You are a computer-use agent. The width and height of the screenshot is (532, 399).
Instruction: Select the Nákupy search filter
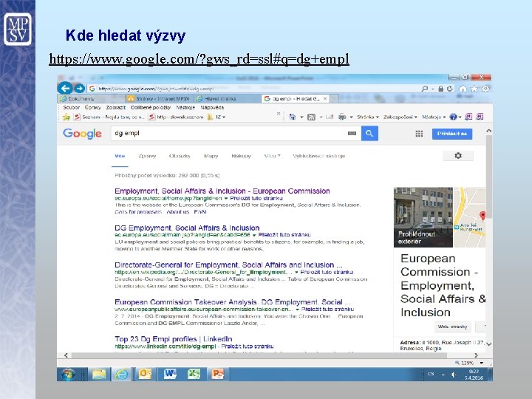pyautogui.click(x=241, y=156)
